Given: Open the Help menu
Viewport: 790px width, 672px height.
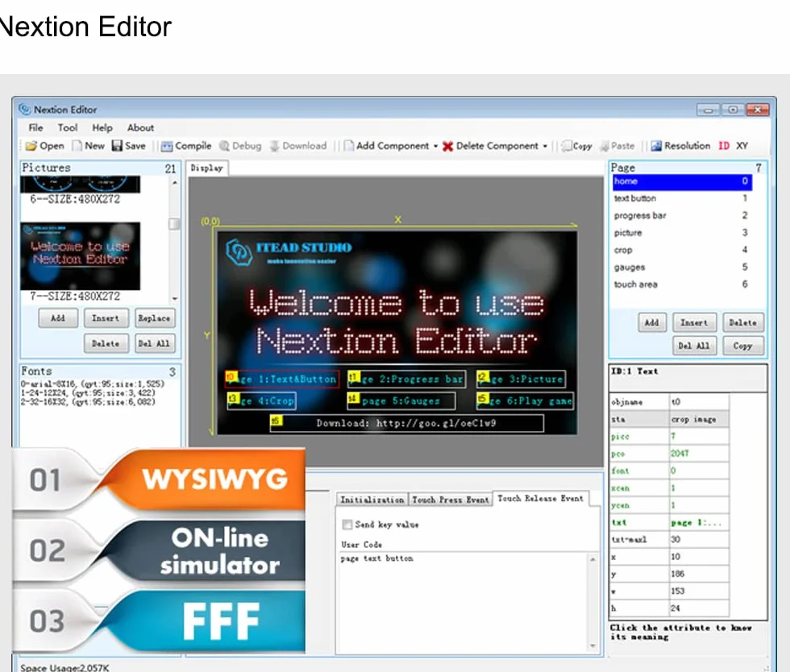Looking at the screenshot, I should click(102, 127).
